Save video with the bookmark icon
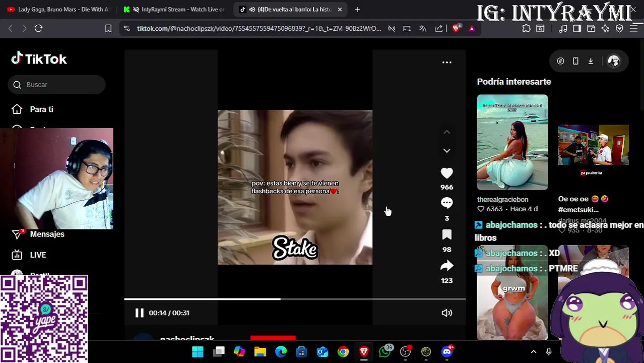Screen dimensions: 644x363 pyautogui.click(x=446, y=234)
